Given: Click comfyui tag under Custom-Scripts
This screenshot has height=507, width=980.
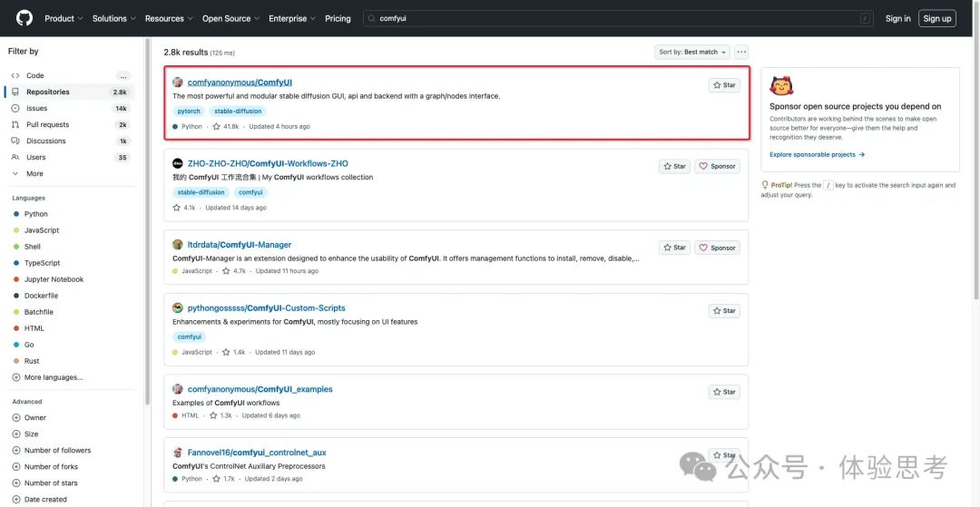Looking at the screenshot, I should pos(190,336).
